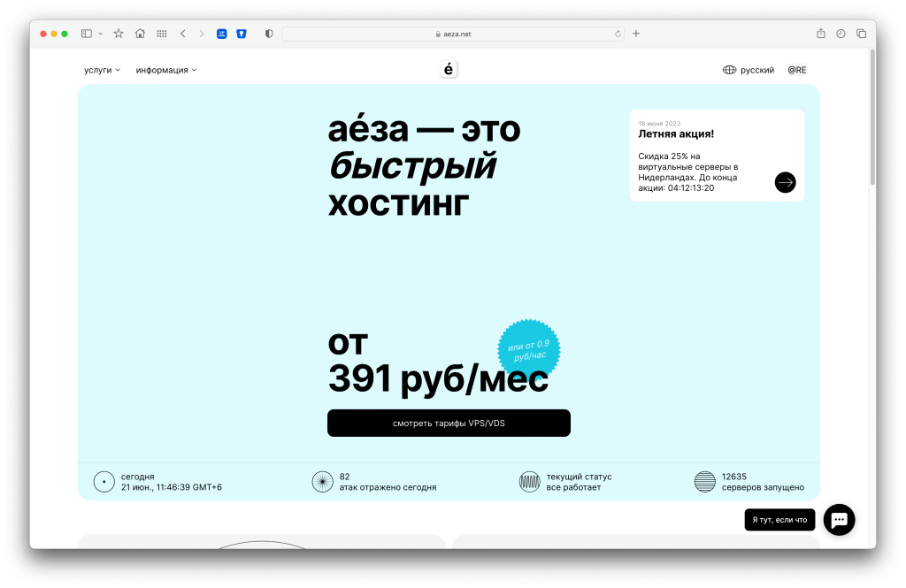906x588 pixels.
Task: Click the 'все работает' status text
Action: [573, 487]
